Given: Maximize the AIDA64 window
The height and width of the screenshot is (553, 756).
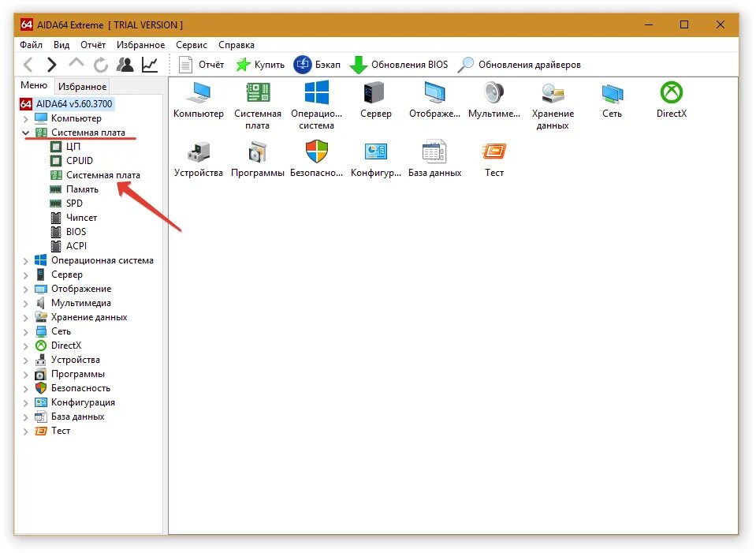Looking at the screenshot, I should pyautogui.click(x=683, y=24).
